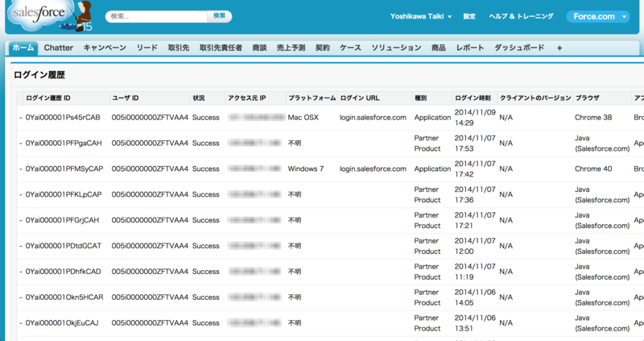Image resolution: width=644 pixels, height=341 pixels.
Task: Switch to the 商品 tab
Action: (439, 48)
